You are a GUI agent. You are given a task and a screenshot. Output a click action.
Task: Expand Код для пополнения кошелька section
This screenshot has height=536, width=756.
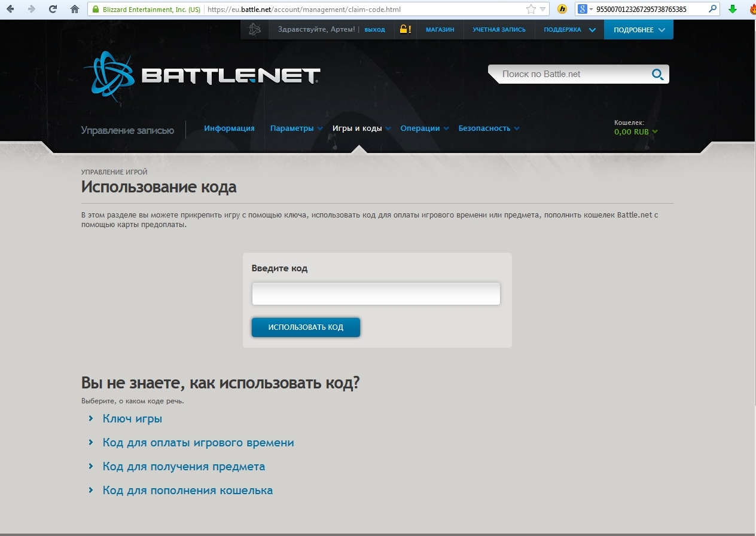pos(187,491)
